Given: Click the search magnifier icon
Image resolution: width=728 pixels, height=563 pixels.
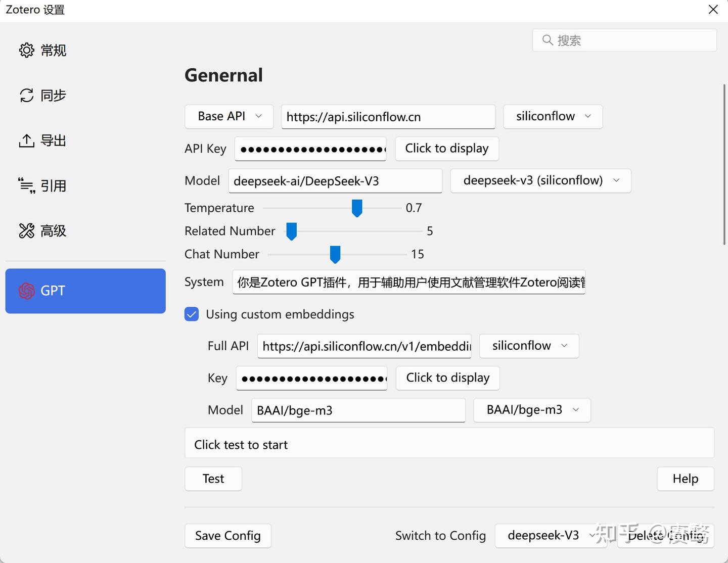Looking at the screenshot, I should (x=548, y=40).
